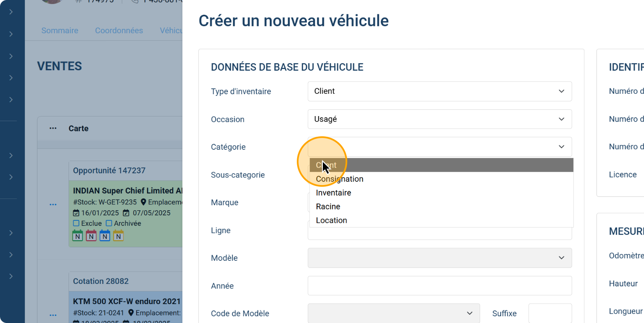Click the blue calendar N icon
Viewport: 644px width, 323px height.
105,236
